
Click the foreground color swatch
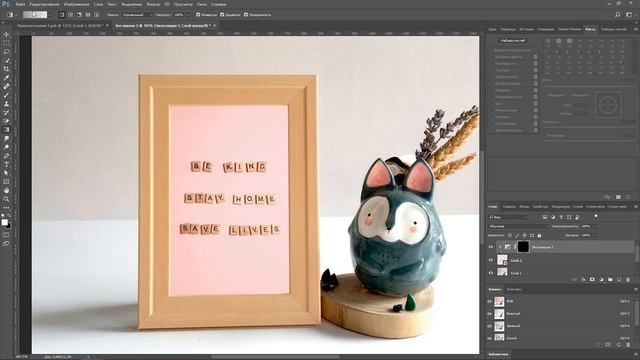tap(4, 222)
